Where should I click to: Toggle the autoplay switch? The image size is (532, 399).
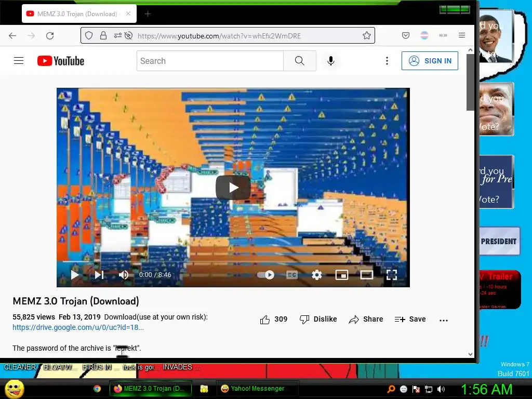click(265, 275)
